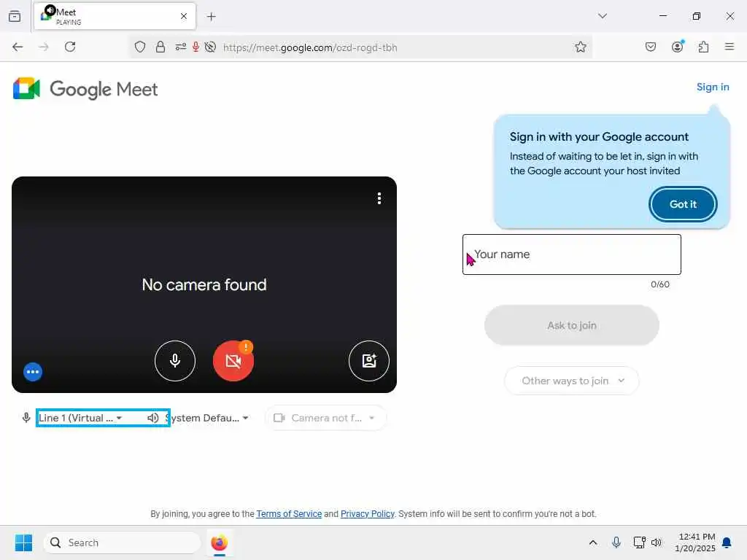Viewport: 747px width, 560px height.
Task: Open the clock showing 12:41 PM
Action: (x=695, y=542)
